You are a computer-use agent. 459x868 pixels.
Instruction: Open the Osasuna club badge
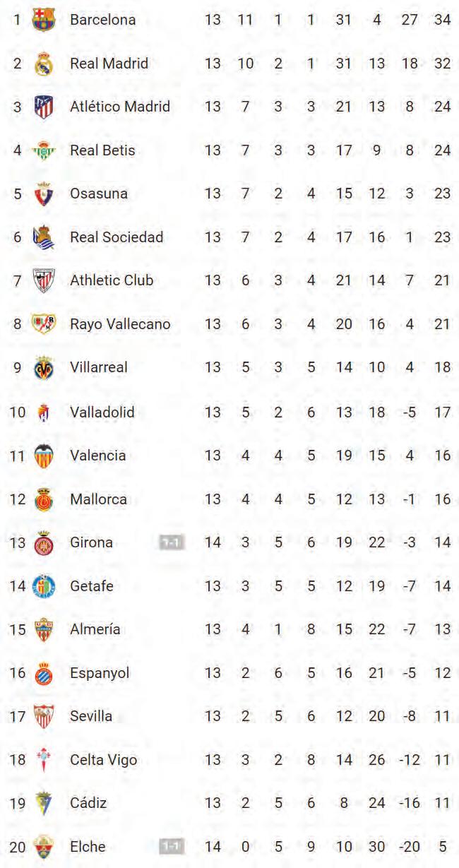[x=44, y=194]
